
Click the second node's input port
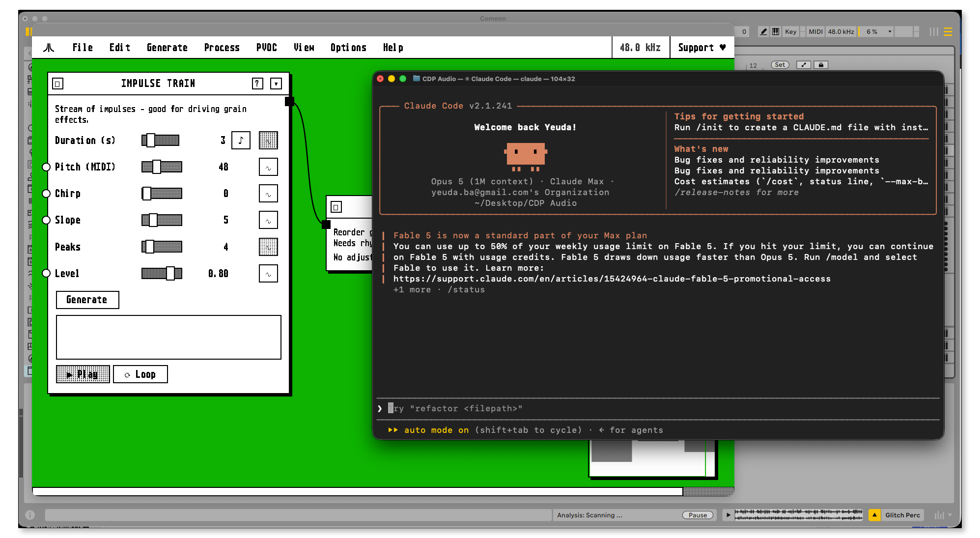[326, 225]
